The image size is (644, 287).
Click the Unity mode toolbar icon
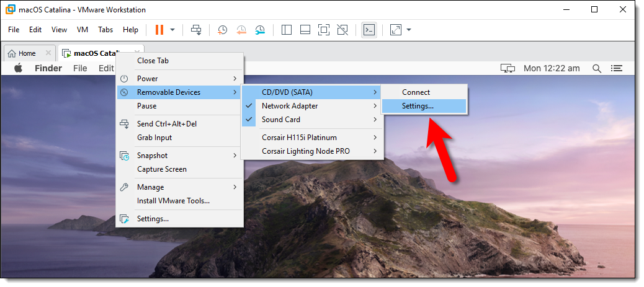(342, 30)
